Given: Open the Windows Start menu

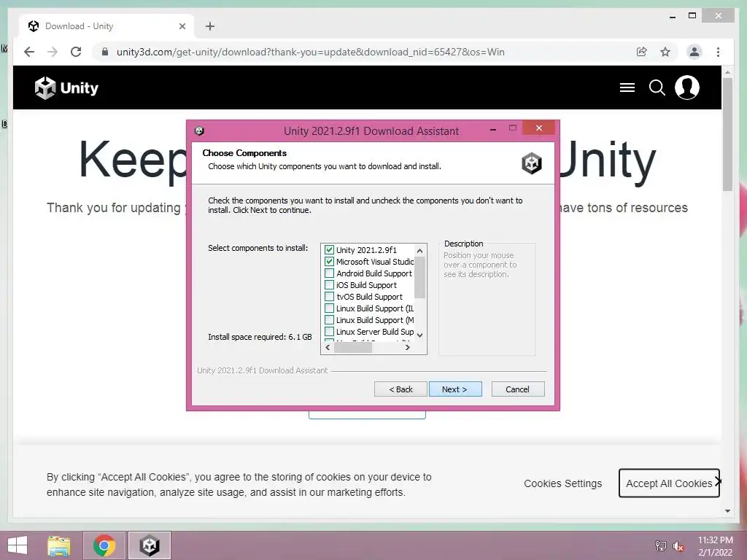Looking at the screenshot, I should pos(18,545).
